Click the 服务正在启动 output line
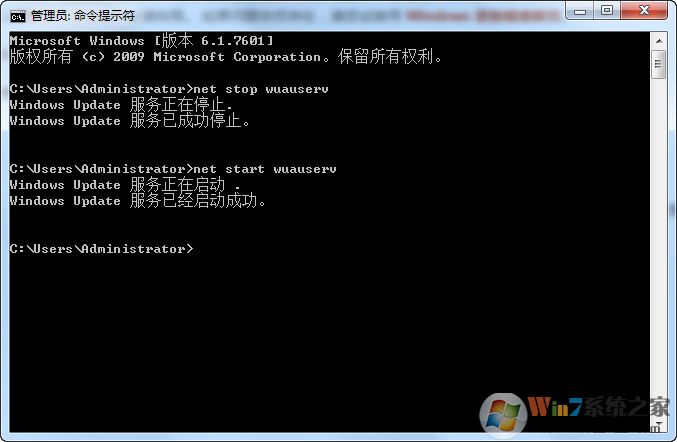Image resolution: width=677 pixels, height=442 pixels. pyautogui.click(x=125, y=185)
